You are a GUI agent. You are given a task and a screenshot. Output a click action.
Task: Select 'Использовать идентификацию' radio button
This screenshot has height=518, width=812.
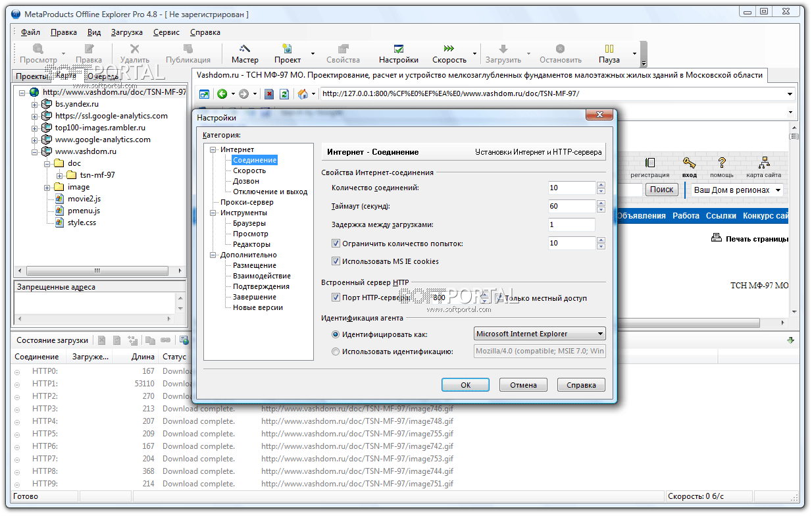(336, 351)
